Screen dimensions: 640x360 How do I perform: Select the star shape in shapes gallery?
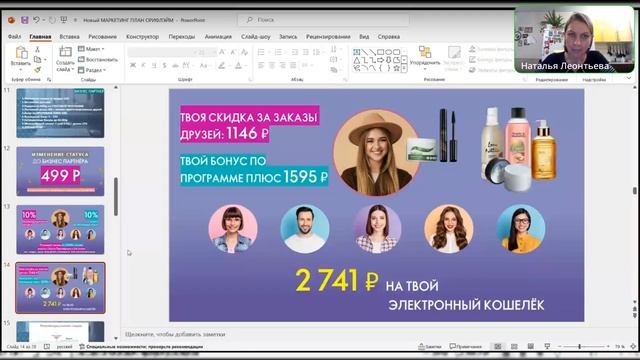coord(396,68)
